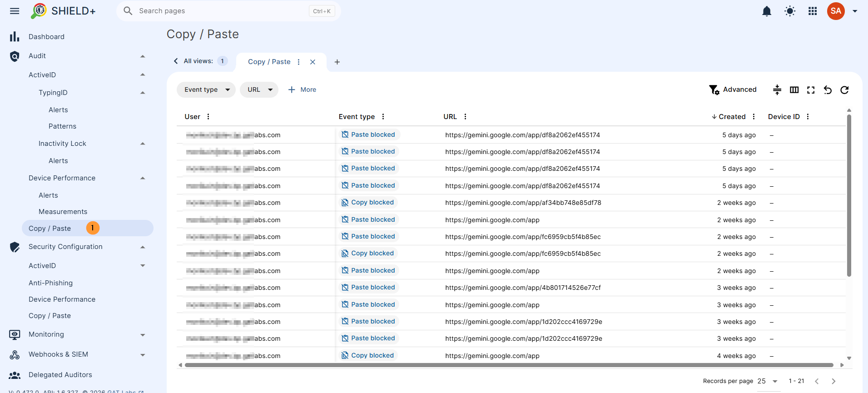Open the Advanced filter
Viewport: 868px width, 393px height.
pyautogui.click(x=733, y=90)
